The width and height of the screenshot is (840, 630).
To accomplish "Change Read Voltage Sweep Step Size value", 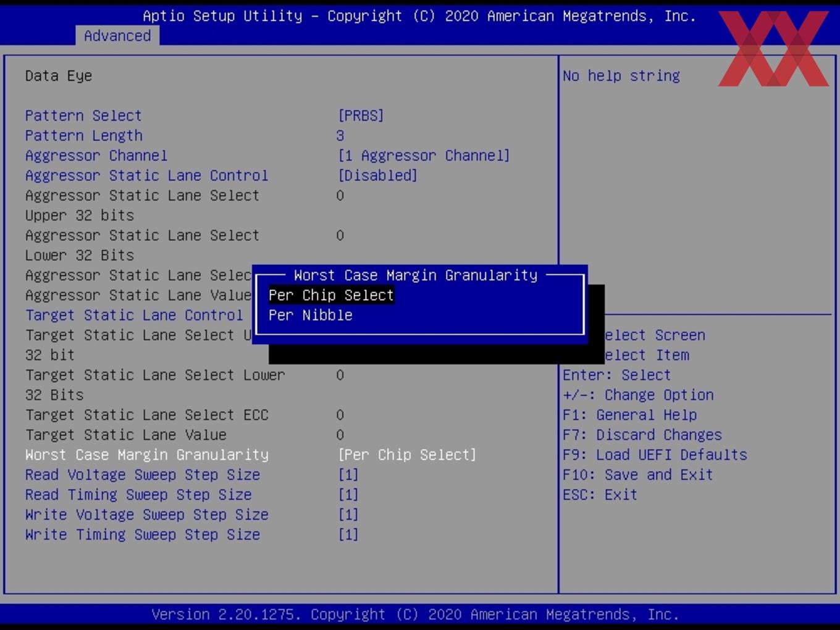I will pos(348,474).
